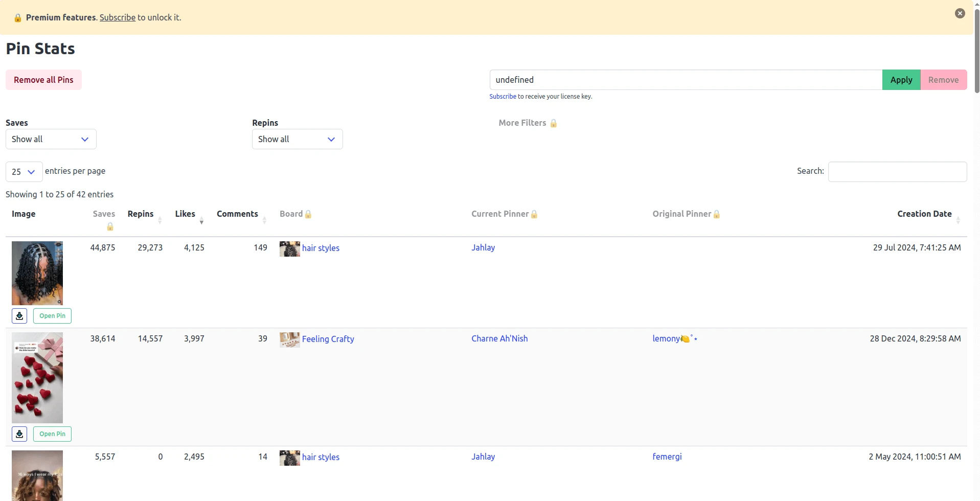This screenshot has height=501, width=980.
Task: Click the page vertical scrollbar
Action: (x=977, y=51)
